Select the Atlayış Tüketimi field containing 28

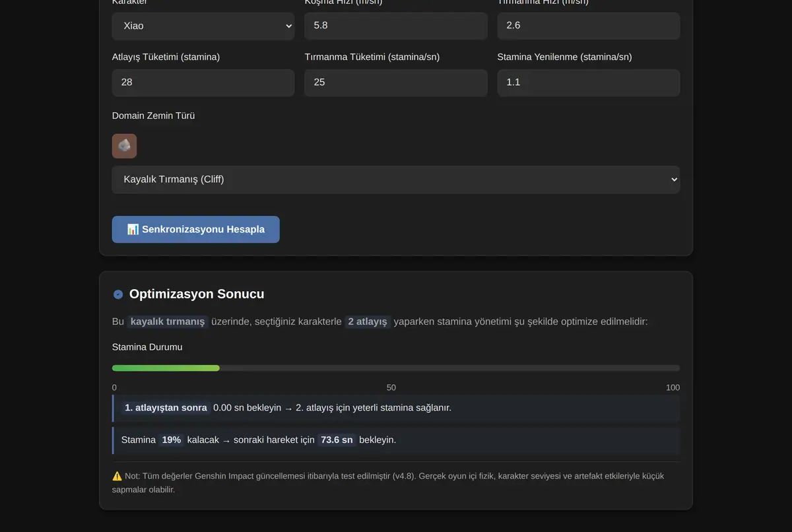click(203, 83)
